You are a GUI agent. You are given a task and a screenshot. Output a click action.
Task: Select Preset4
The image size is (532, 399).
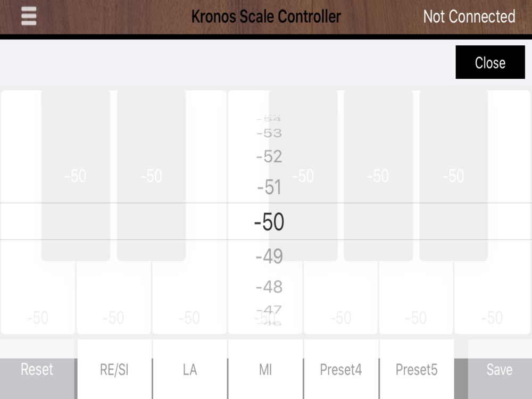click(341, 369)
